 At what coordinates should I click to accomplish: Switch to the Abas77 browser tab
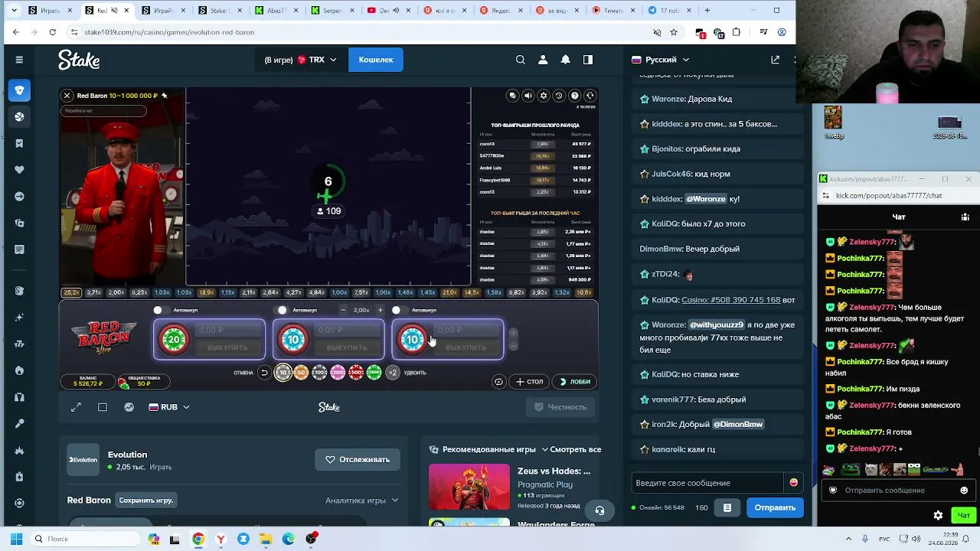pos(276,11)
